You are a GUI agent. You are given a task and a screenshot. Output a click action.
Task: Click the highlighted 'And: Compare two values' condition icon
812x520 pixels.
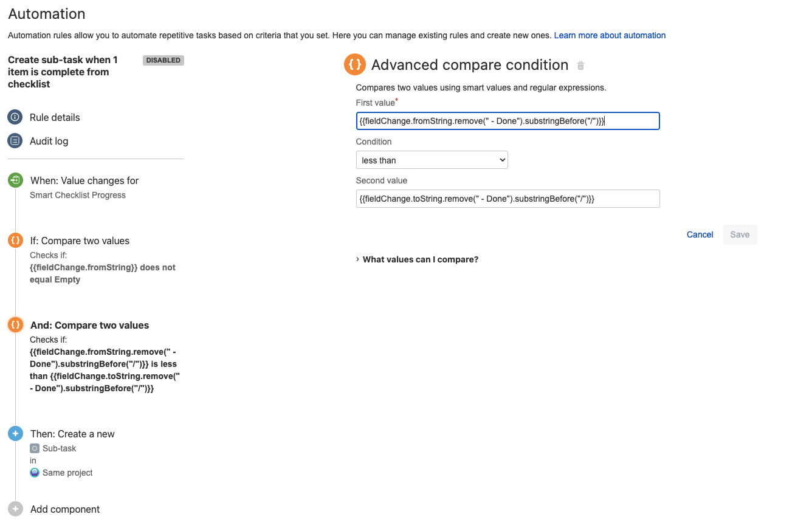15,324
